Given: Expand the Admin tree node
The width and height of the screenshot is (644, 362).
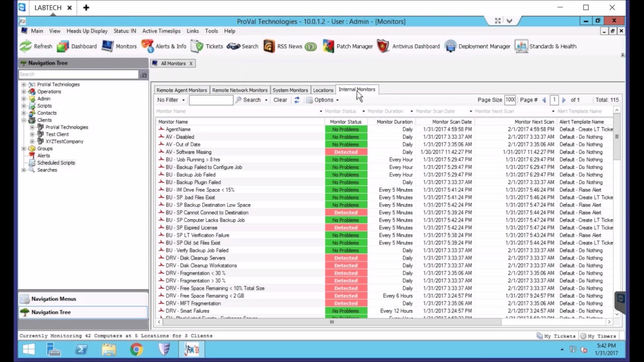Looking at the screenshot, I should pos(24,99).
